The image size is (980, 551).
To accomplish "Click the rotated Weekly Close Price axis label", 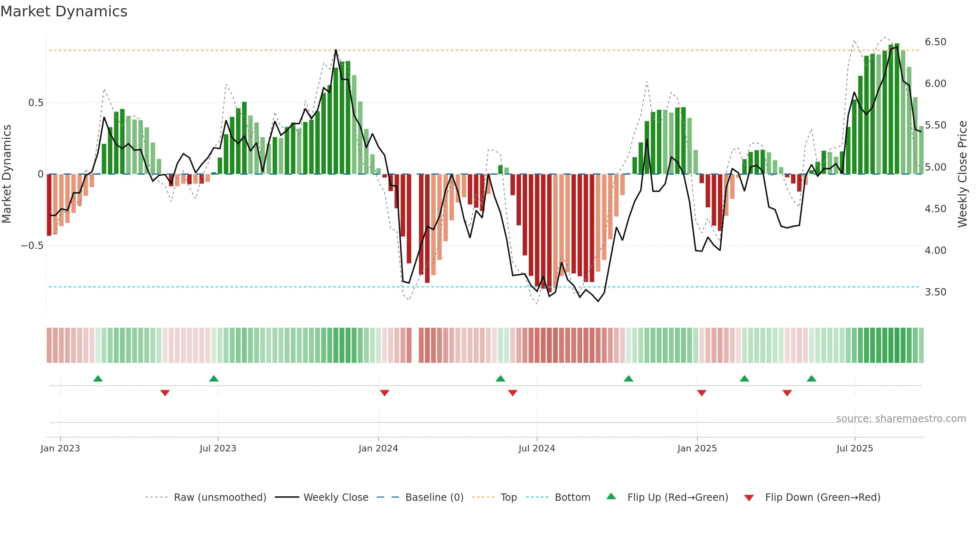I will pyautogui.click(x=962, y=174).
